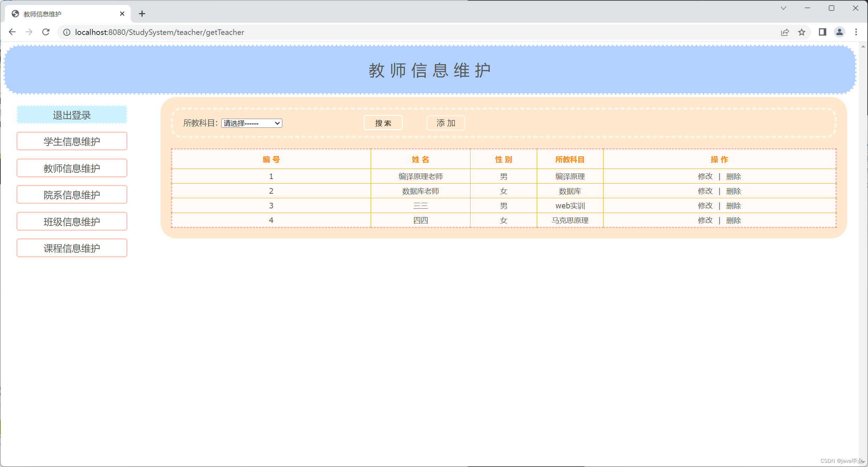The image size is (868, 467).
Task: Click the 搜索 button
Action: [x=383, y=123]
